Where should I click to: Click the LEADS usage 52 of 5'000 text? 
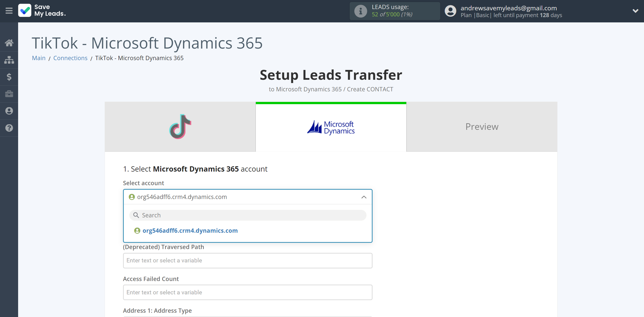[x=392, y=14]
